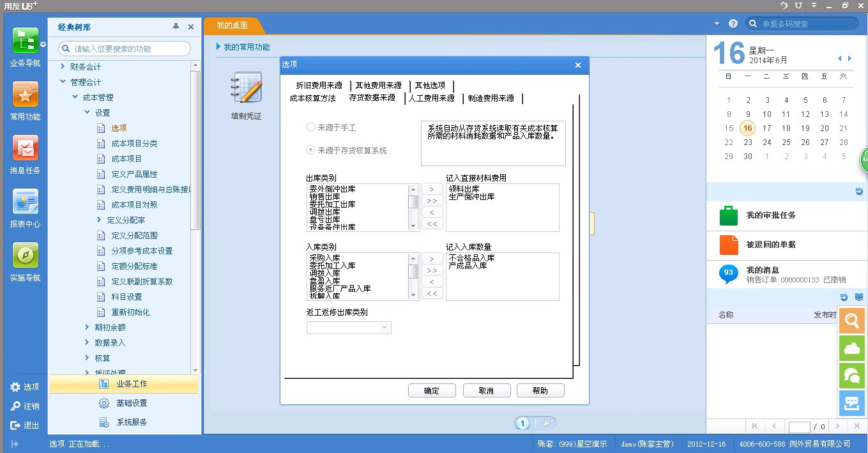Open 实施导航 compass icon
Viewport: 868px width, 453px height.
(x=26, y=256)
